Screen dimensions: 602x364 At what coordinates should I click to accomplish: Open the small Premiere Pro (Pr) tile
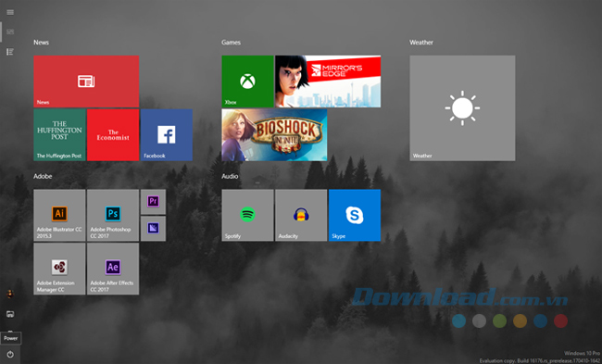click(153, 202)
